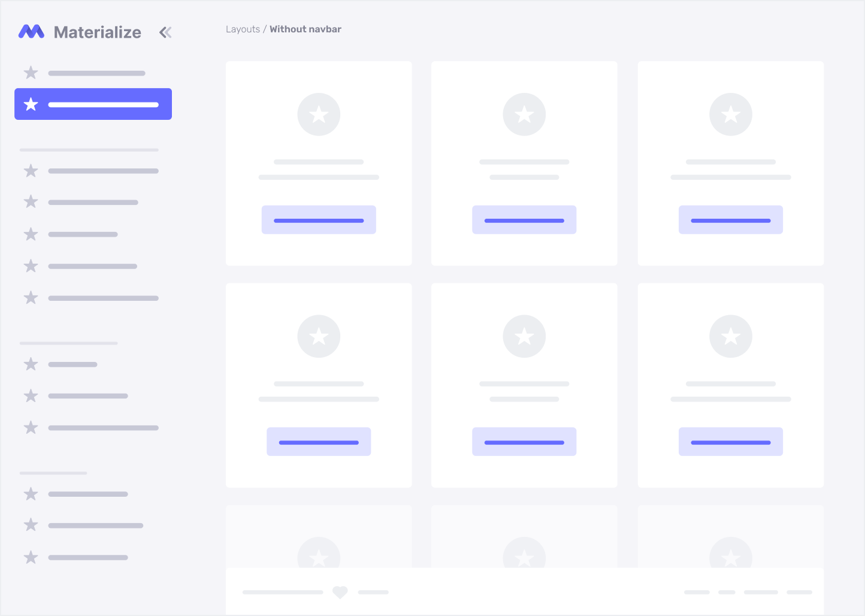Click the Materialize logo icon
The height and width of the screenshot is (616, 865).
(31, 32)
